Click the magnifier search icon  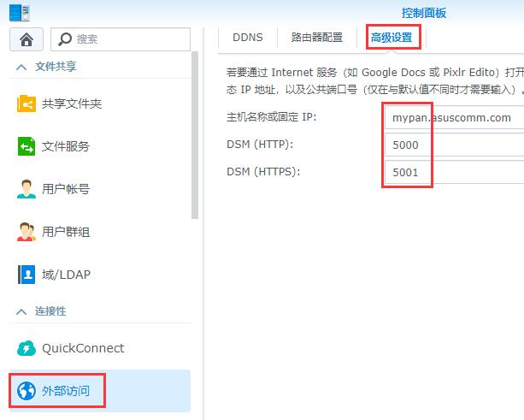64,39
